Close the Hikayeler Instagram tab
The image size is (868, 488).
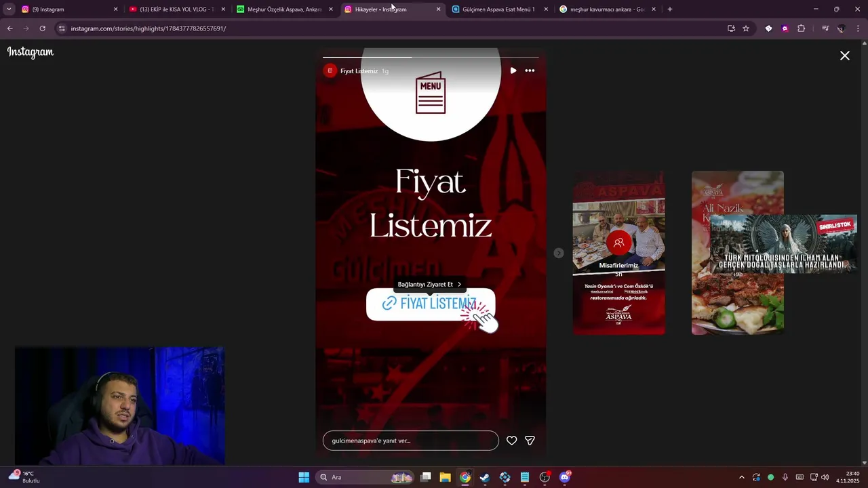[x=438, y=9]
